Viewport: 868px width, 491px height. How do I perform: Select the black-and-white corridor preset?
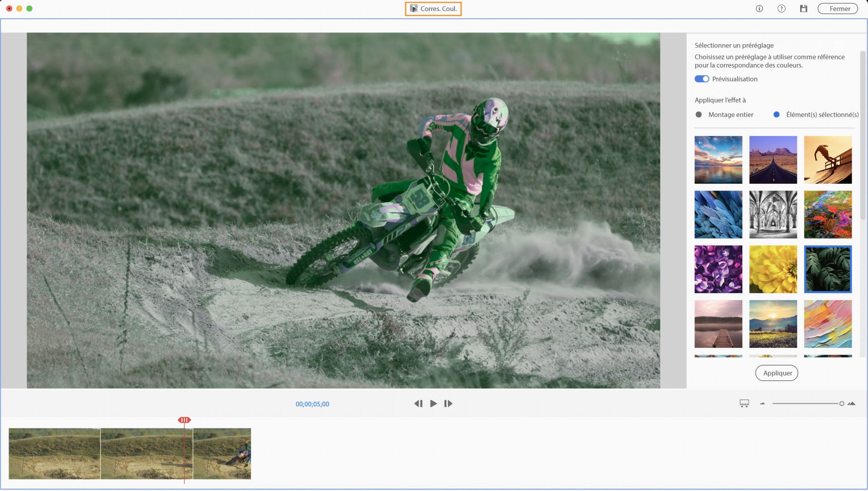click(773, 215)
